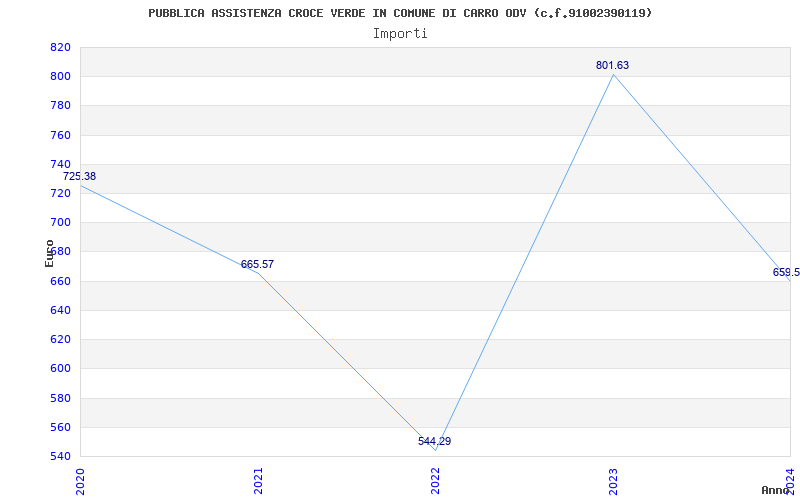Click the 560 y-axis tick label
The image size is (800, 500).
(60, 427)
